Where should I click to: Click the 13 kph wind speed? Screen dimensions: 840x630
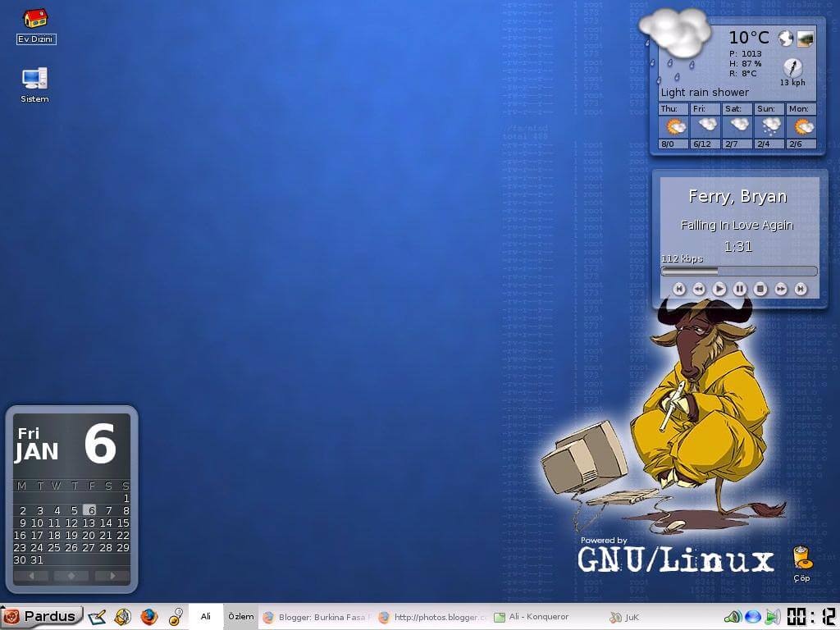click(x=792, y=83)
